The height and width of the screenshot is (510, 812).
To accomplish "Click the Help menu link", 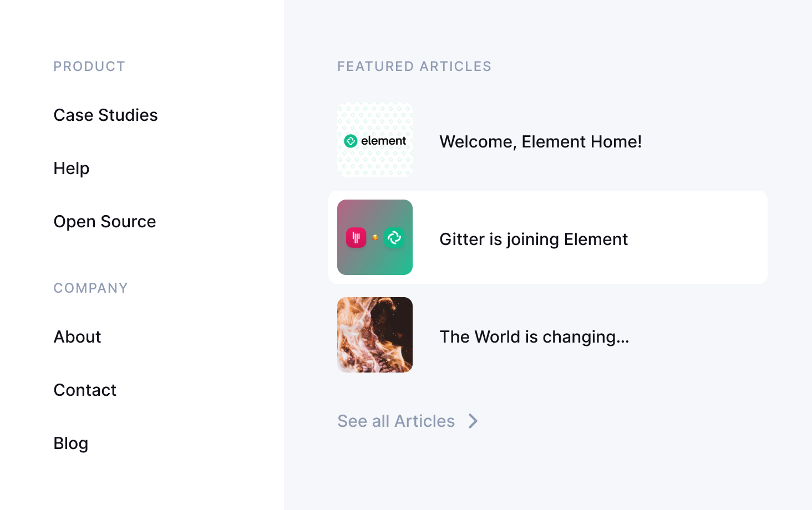I will pos(72,169).
